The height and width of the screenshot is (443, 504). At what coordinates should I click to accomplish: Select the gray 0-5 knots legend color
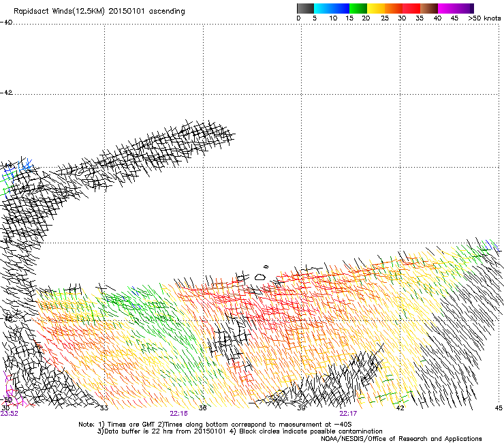(305, 8)
